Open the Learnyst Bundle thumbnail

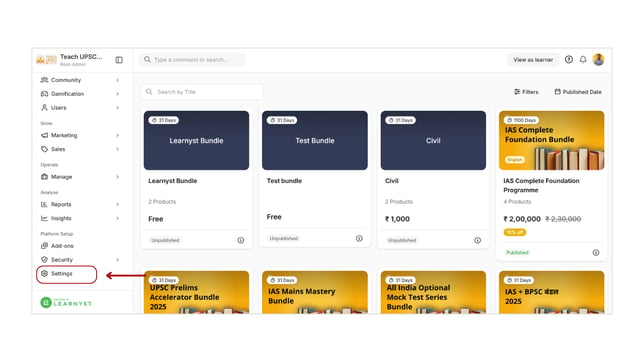(x=196, y=140)
